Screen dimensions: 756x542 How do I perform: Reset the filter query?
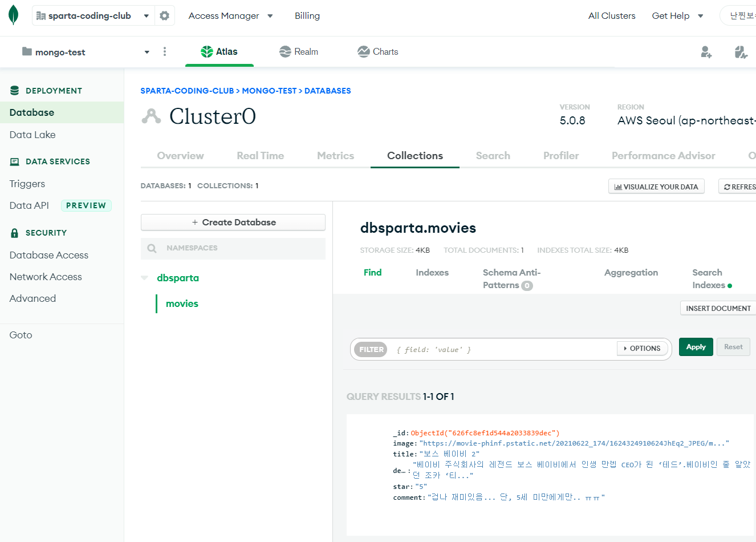[x=733, y=347]
